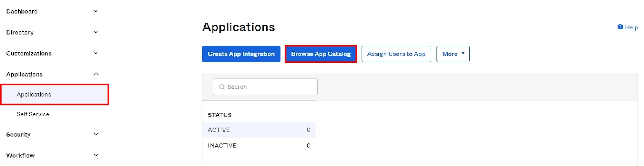
Task: Click the Applications parent menu label
Action: [x=24, y=75]
